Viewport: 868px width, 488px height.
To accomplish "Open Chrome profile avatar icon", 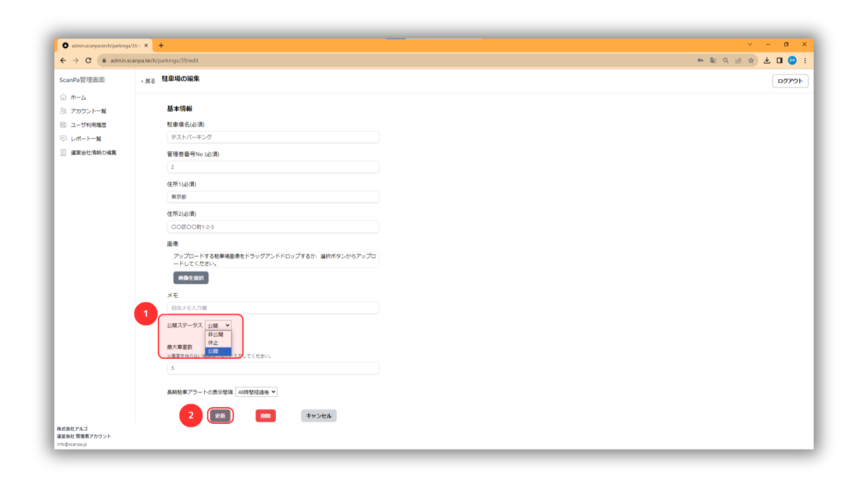I will 792,61.
